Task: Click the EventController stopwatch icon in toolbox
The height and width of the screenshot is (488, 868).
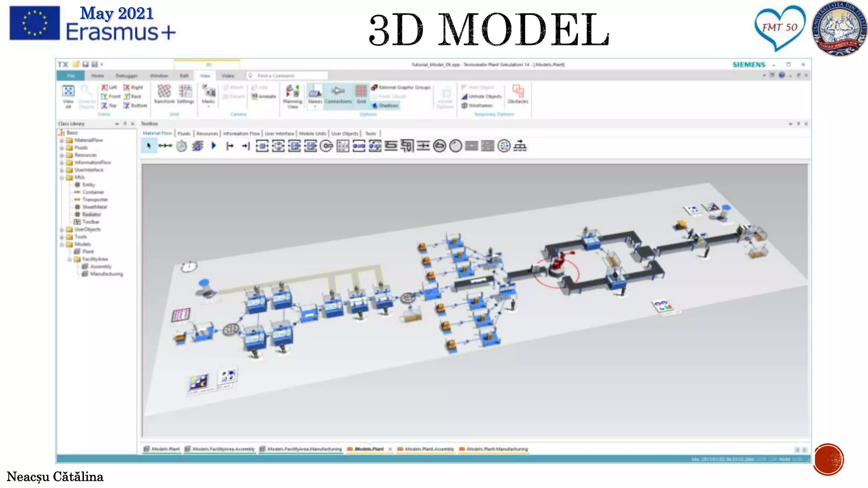Action: [181, 146]
